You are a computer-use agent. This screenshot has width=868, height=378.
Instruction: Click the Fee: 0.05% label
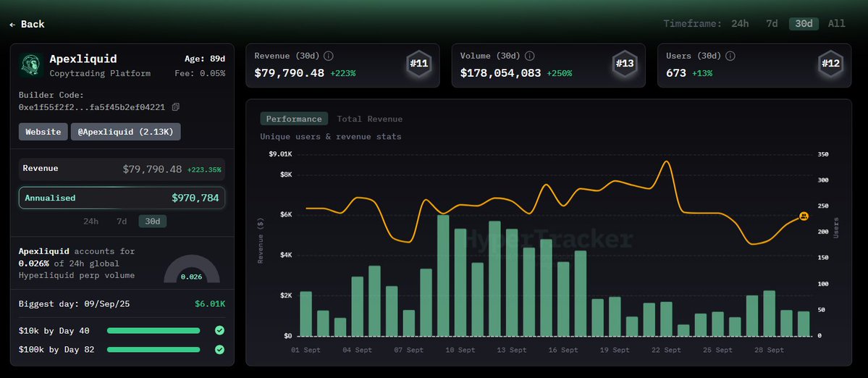[x=200, y=73]
